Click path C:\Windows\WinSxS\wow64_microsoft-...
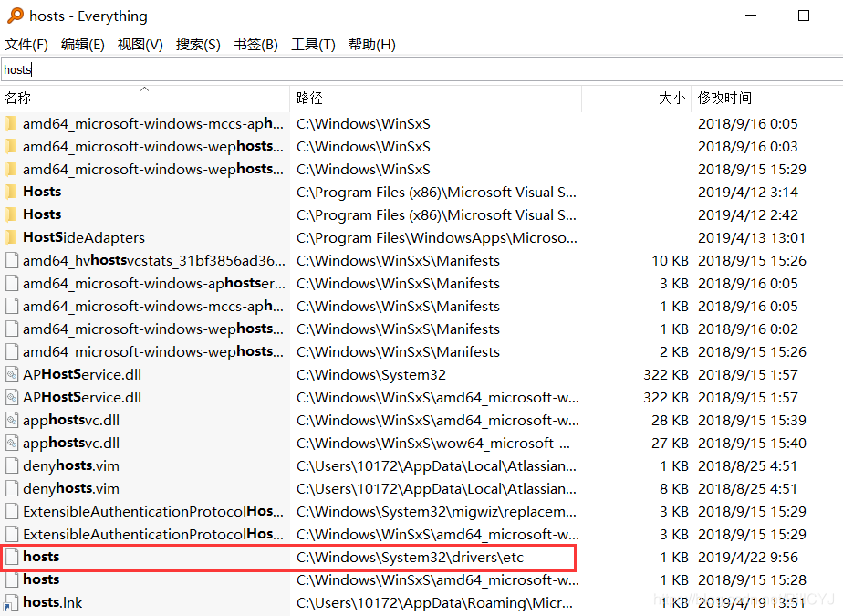The width and height of the screenshot is (843, 616). (433, 444)
